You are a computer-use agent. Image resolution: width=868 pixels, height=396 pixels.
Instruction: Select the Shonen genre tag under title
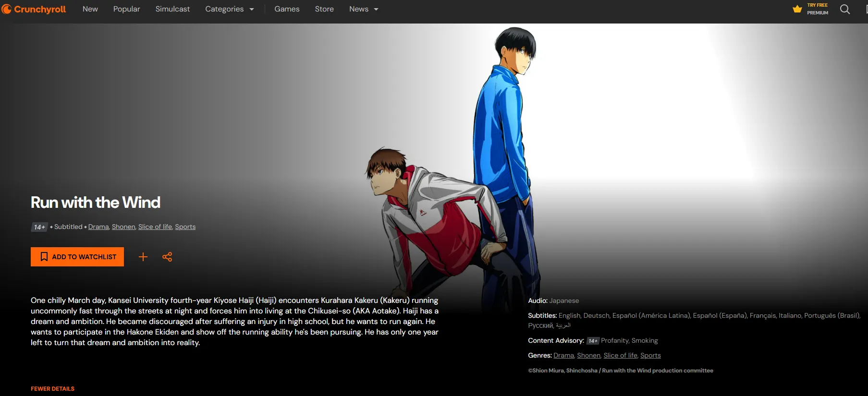pyautogui.click(x=123, y=227)
